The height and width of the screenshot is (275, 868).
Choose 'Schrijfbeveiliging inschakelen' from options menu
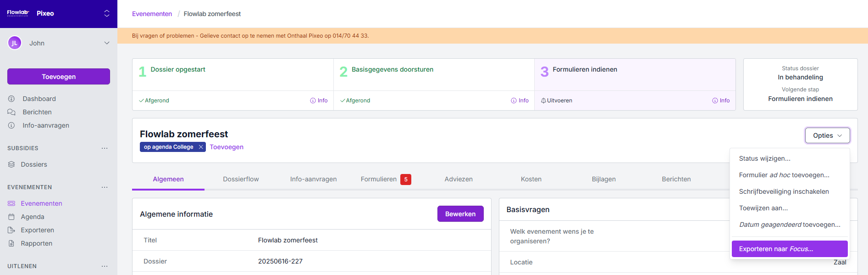784,191
